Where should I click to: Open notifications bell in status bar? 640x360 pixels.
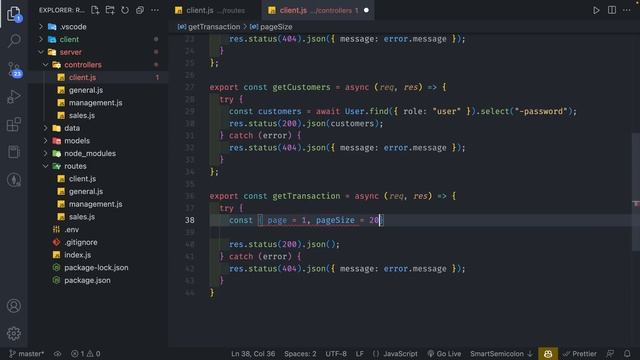pyautogui.click(x=627, y=353)
